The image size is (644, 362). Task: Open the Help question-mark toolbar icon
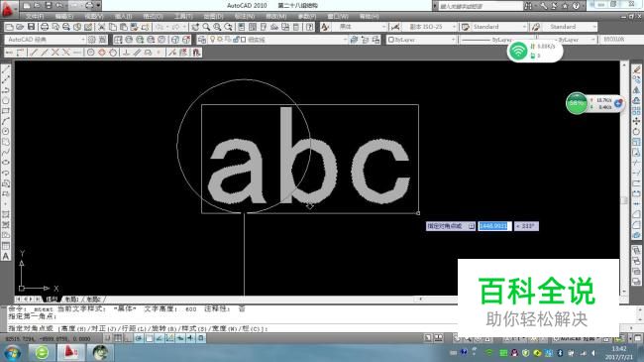coord(310,27)
